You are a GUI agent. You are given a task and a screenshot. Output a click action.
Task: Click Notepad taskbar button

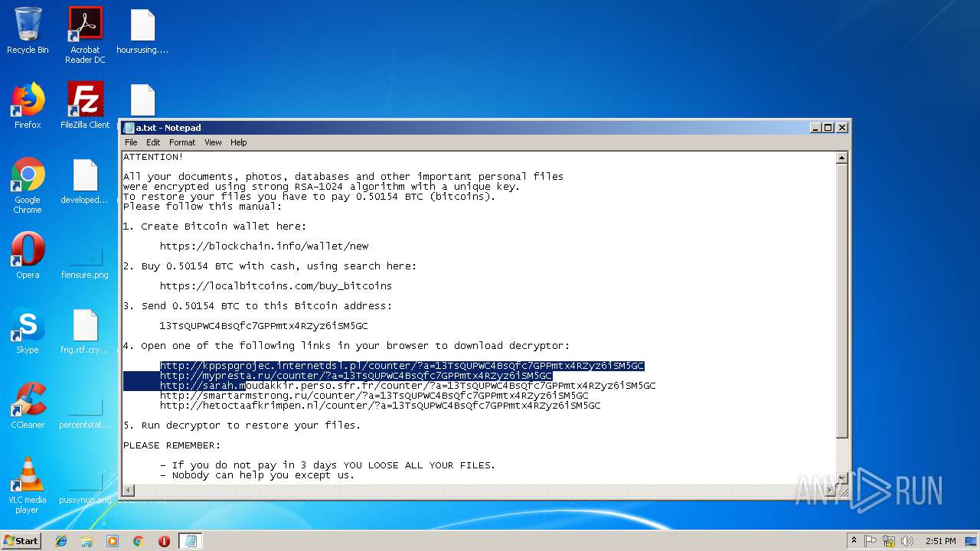coord(190,541)
